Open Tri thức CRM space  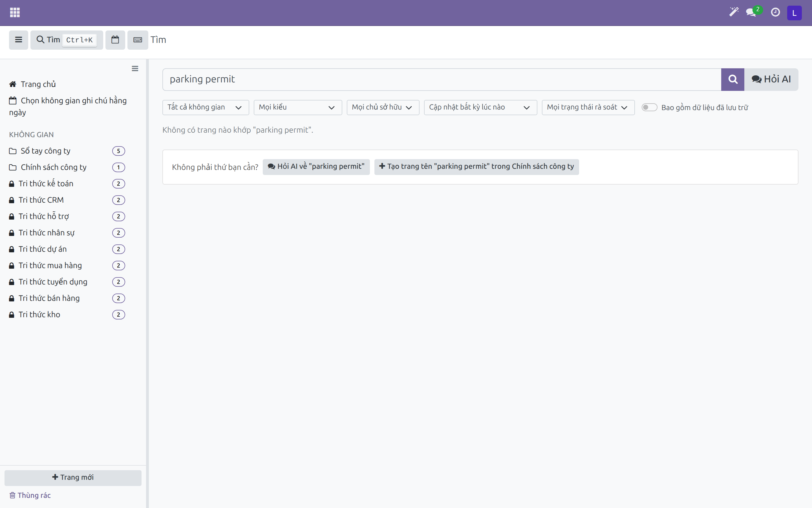tap(41, 200)
